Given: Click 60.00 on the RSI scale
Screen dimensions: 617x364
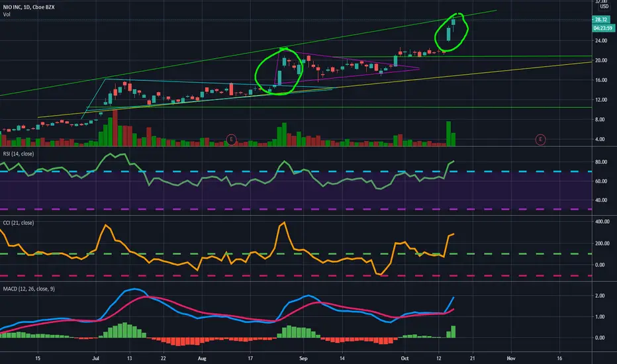Looking at the screenshot, I should tap(601, 181).
